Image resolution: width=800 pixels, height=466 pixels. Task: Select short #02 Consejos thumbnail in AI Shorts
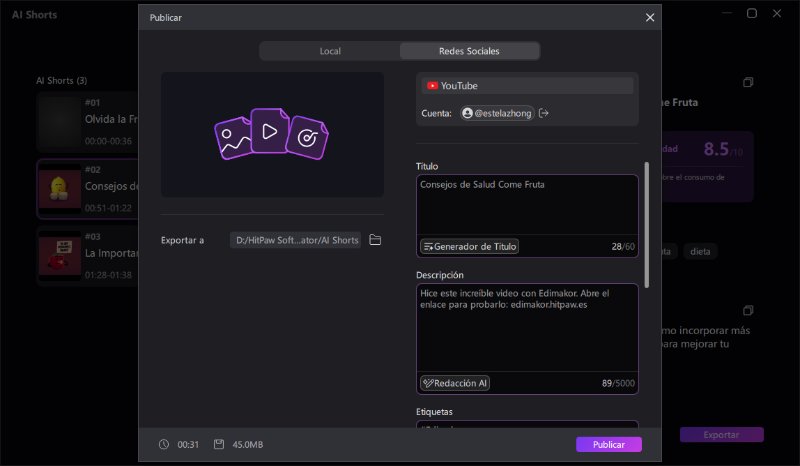click(x=60, y=189)
